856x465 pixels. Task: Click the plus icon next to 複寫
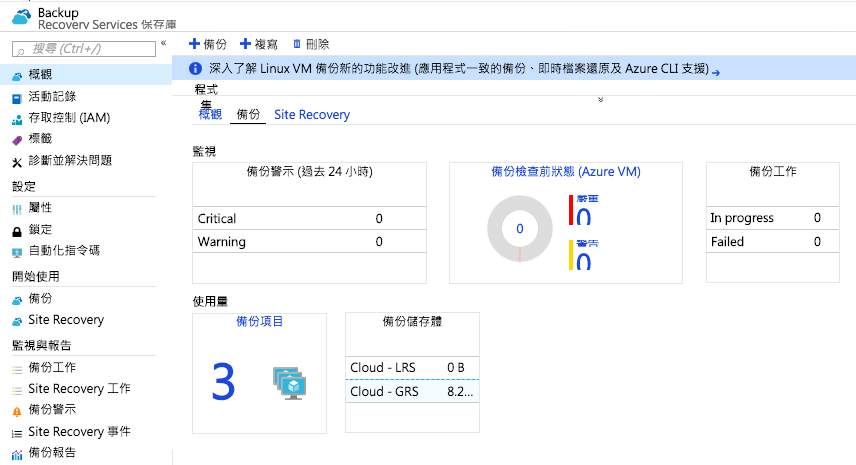245,43
